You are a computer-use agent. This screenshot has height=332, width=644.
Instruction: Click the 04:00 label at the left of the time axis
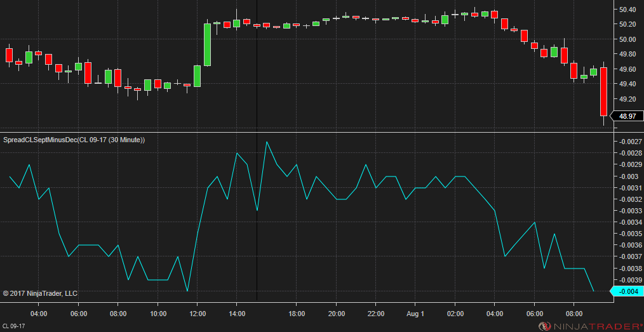click(x=39, y=314)
